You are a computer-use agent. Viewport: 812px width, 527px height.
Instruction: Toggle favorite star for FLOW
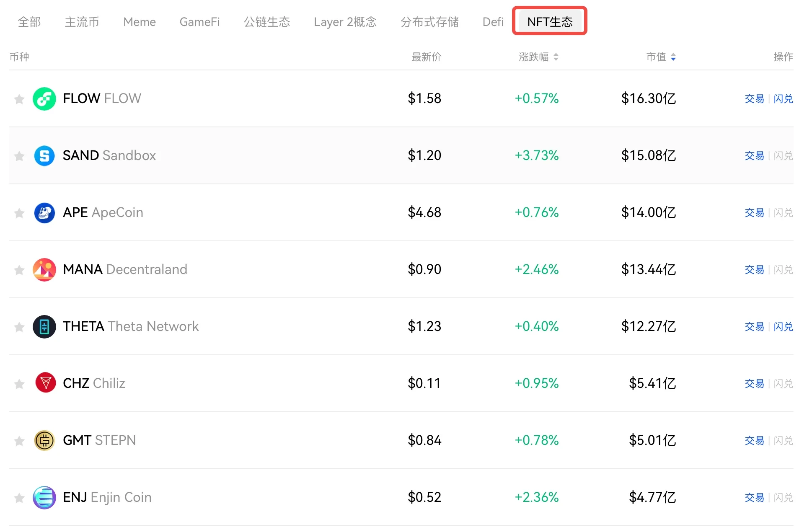pos(19,99)
